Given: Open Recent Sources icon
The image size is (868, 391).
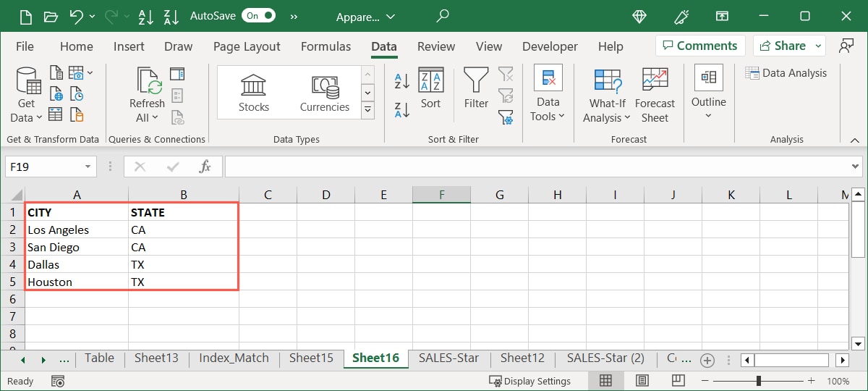Looking at the screenshot, I should (x=77, y=94).
